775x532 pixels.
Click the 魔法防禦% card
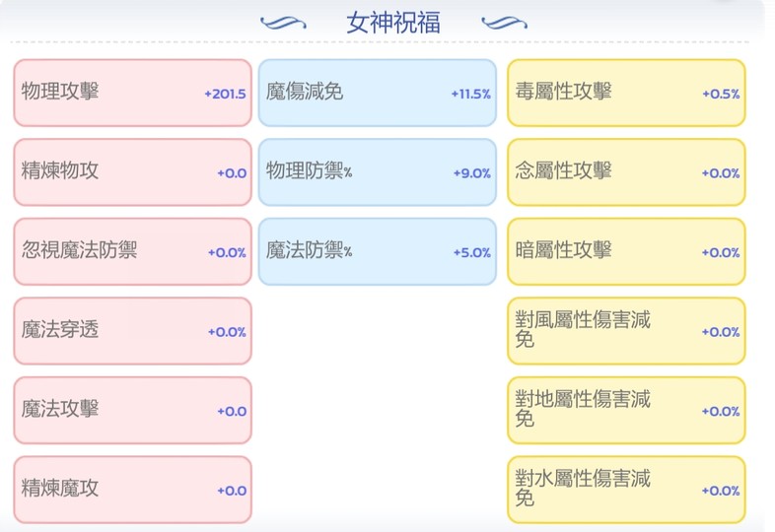click(x=377, y=252)
